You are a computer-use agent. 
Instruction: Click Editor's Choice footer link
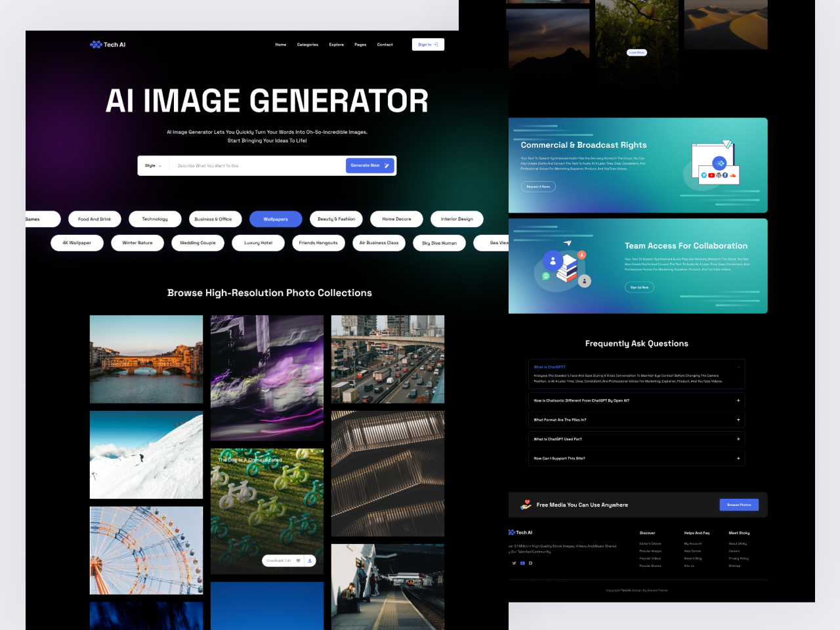pos(650,544)
